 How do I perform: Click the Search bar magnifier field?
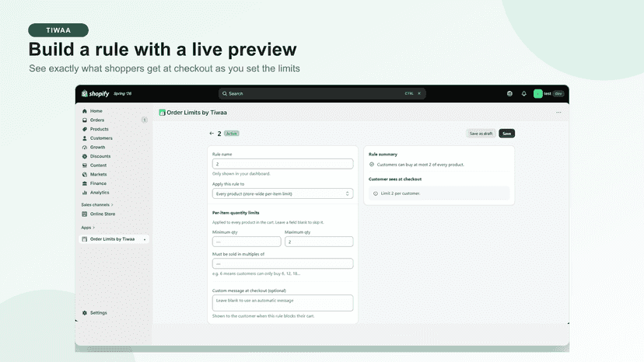pyautogui.click(x=322, y=93)
